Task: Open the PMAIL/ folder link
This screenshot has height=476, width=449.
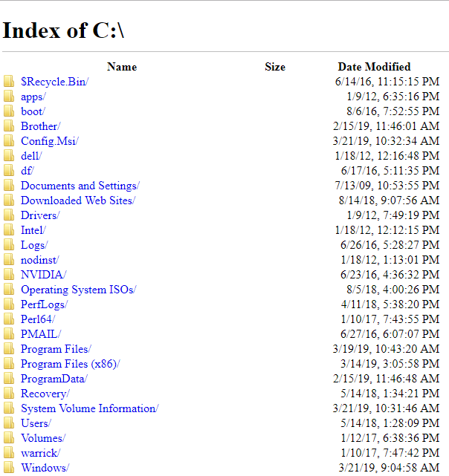Action: (x=41, y=334)
